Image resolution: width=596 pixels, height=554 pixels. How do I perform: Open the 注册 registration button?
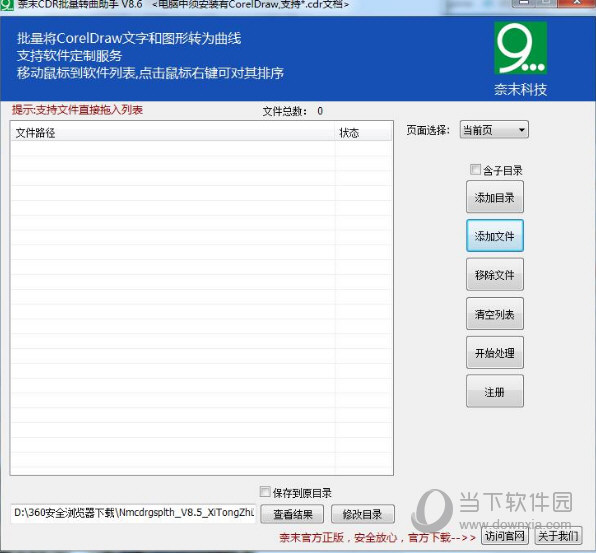495,391
